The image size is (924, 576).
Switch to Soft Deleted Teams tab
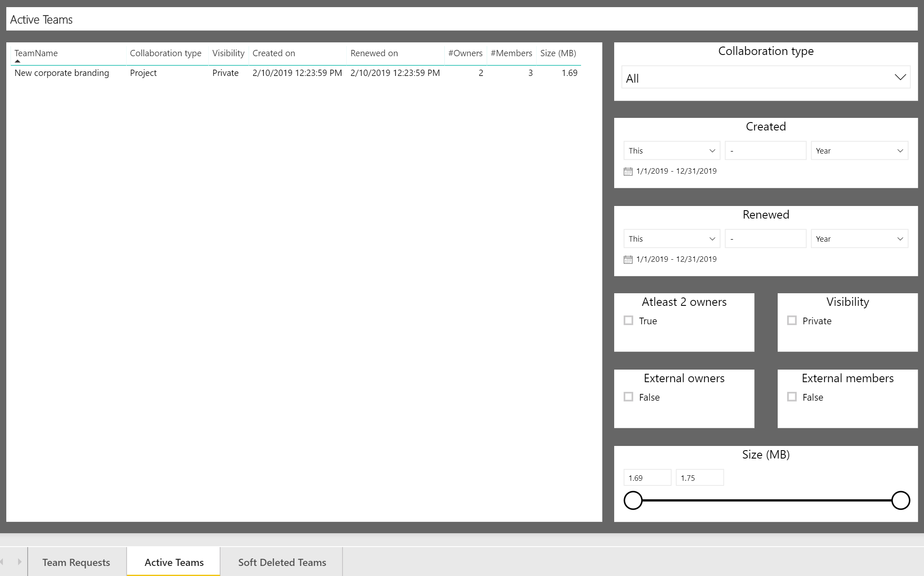click(x=282, y=562)
